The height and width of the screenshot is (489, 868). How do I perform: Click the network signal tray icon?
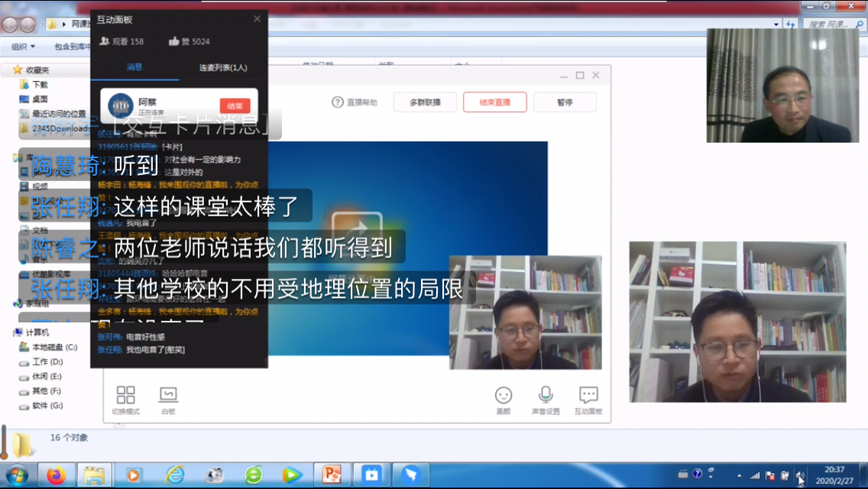tap(755, 476)
